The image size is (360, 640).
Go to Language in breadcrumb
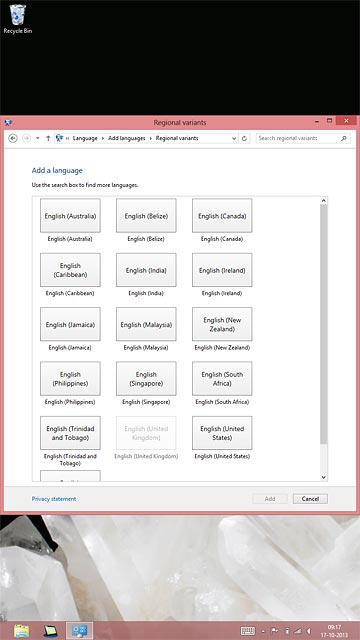(x=85, y=138)
